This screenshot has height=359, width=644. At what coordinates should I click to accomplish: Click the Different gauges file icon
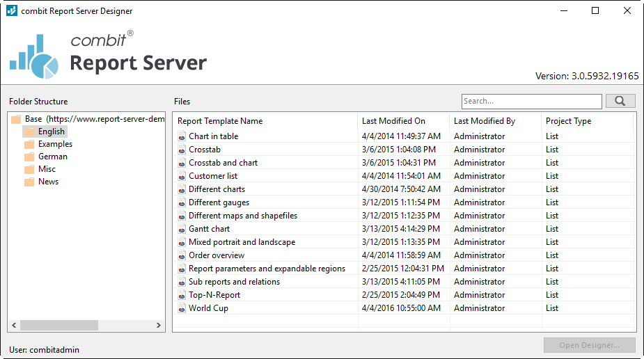[182, 202]
